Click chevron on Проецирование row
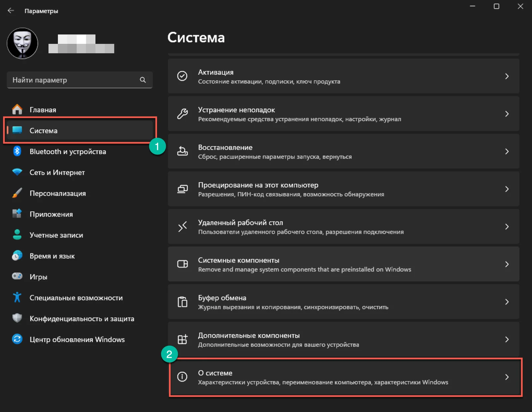 click(507, 189)
